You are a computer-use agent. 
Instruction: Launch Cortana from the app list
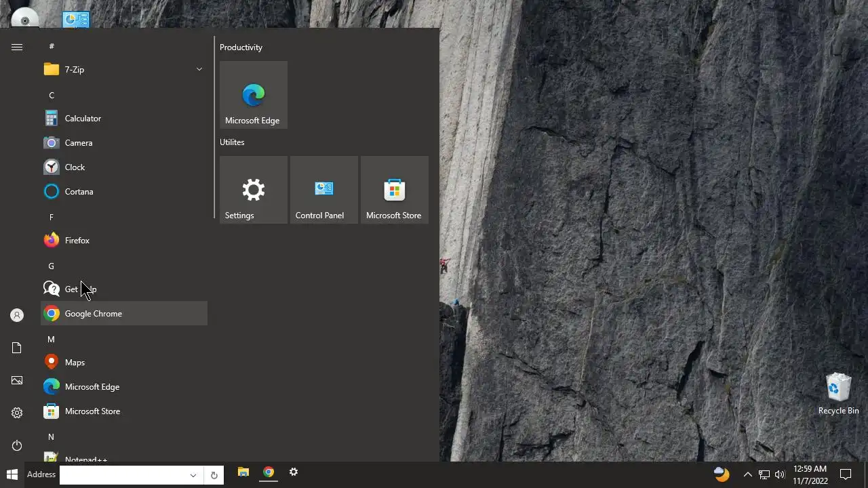coord(124,191)
